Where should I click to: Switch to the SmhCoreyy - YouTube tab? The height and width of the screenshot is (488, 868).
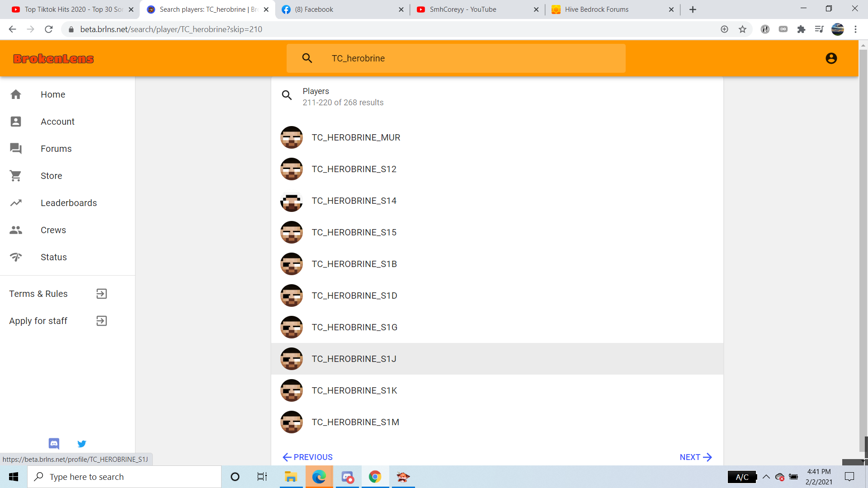[x=477, y=9]
